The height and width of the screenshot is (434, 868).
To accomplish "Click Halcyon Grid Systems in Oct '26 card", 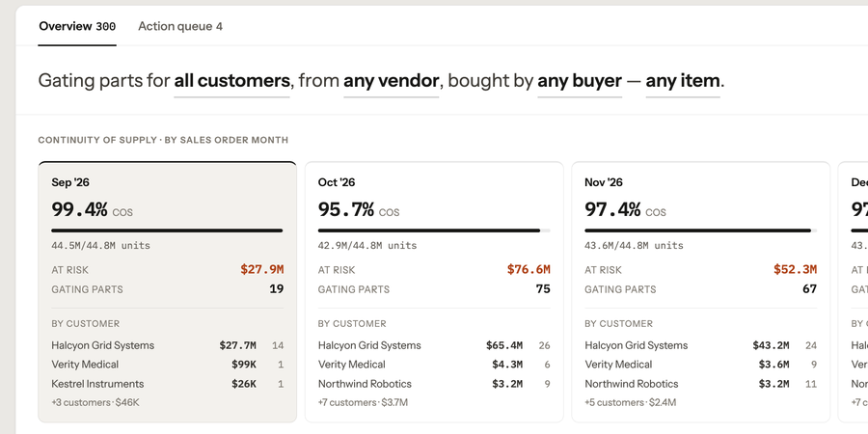I will [x=369, y=345].
